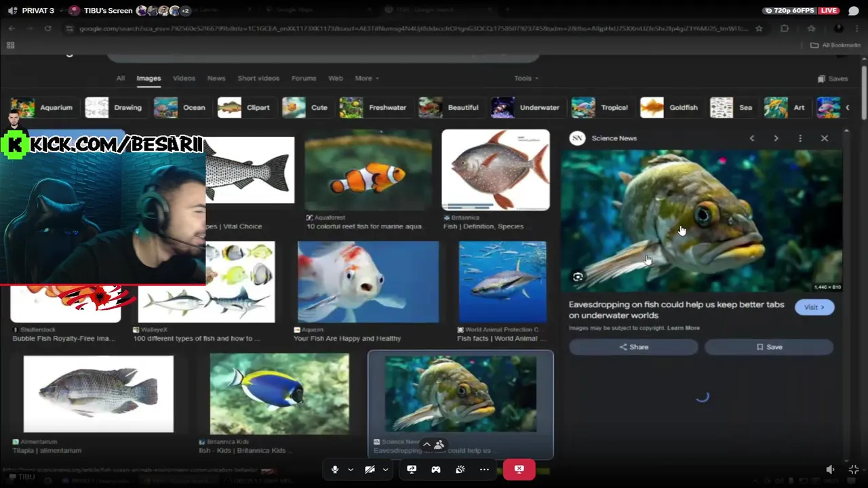The image size is (868, 488).
Task: Open the Aqueon white goldfish image
Action: (368, 282)
